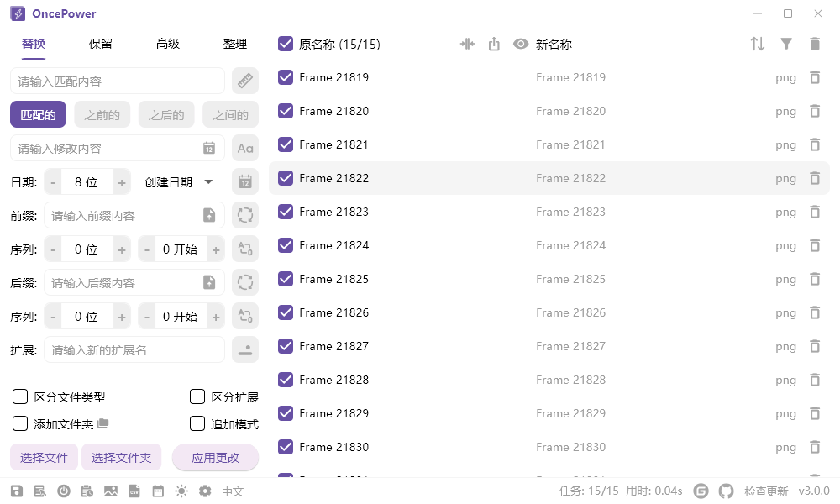Image resolution: width=840 pixels, height=504 pixels.
Task: Click the CSV file icon in status bar
Action: pyautogui.click(x=134, y=491)
